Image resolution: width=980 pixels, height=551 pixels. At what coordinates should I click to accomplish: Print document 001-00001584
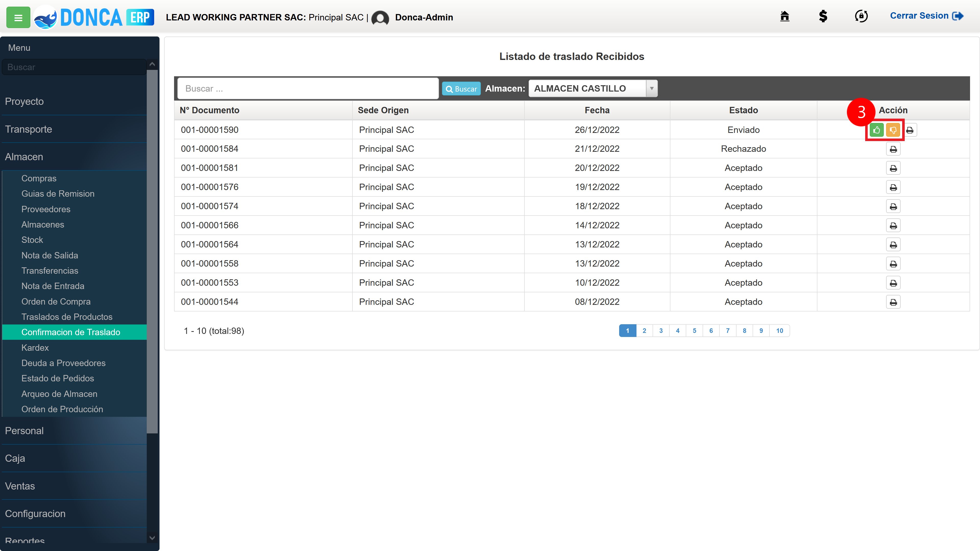point(893,149)
